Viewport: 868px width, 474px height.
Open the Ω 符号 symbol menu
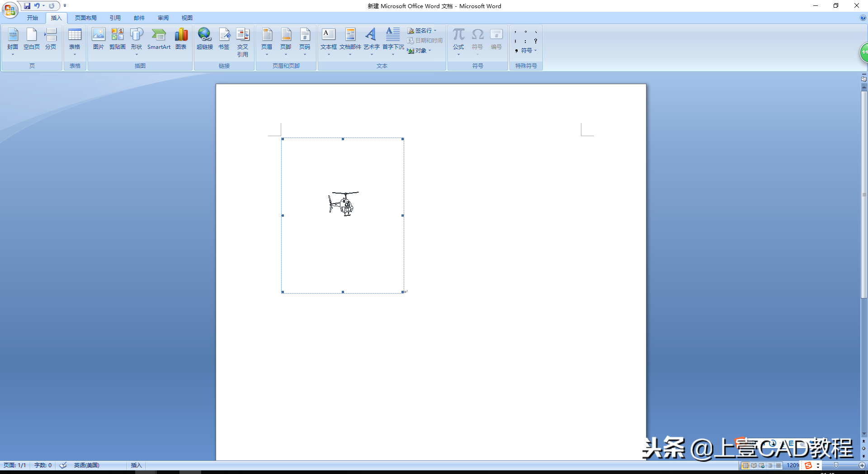(477, 42)
